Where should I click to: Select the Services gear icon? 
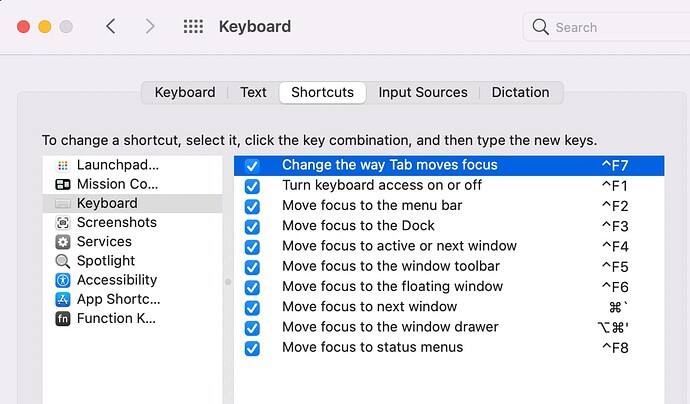click(x=63, y=242)
